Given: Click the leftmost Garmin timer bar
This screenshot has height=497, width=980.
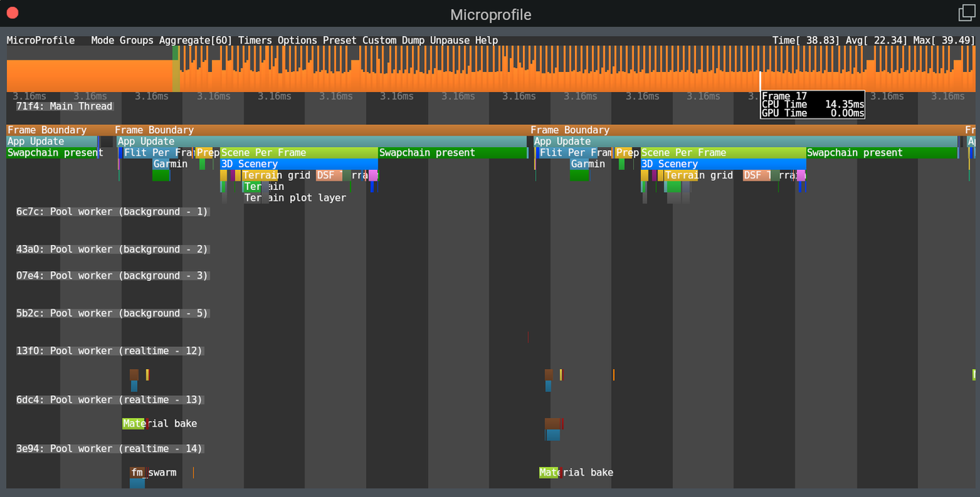Looking at the screenshot, I should point(161,164).
